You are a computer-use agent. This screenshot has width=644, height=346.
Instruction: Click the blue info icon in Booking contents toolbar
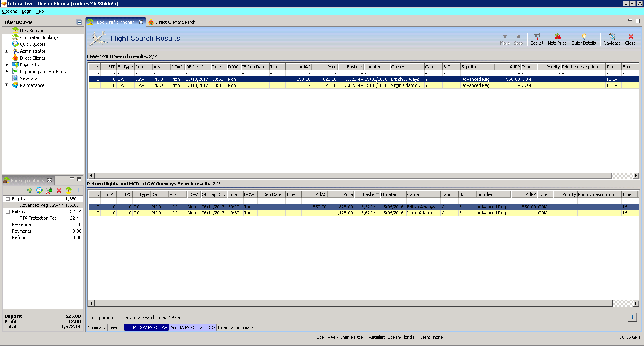[78, 190]
